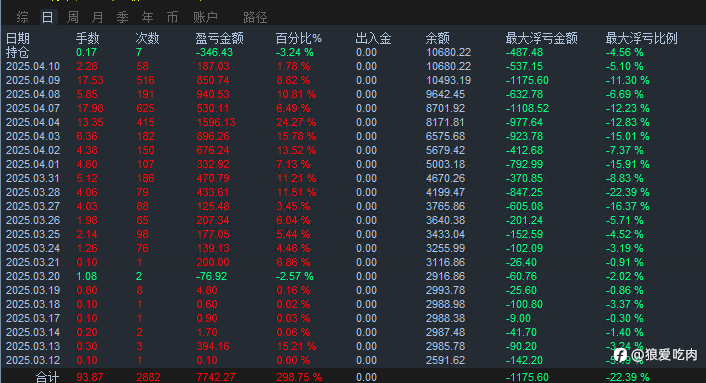Select the 2025.03.18 date row
Viewport: 706px width, 383px height.
tap(33, 304)
